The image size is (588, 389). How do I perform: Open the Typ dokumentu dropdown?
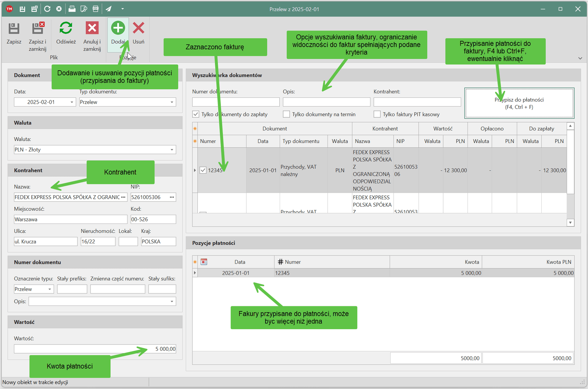pyautogui.click(x=172, y=102)
